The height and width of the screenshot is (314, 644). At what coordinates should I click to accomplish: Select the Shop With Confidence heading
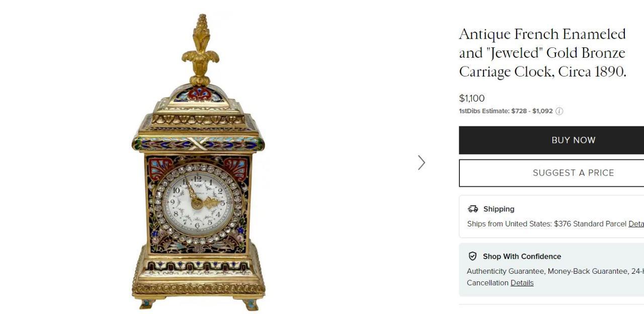[522, 256]
